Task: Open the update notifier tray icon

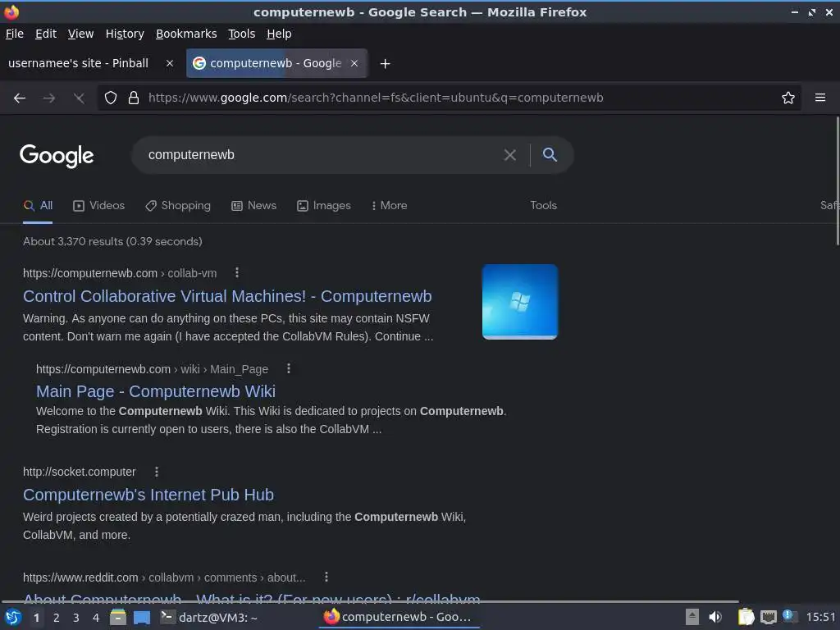Action: coord(790,616)
